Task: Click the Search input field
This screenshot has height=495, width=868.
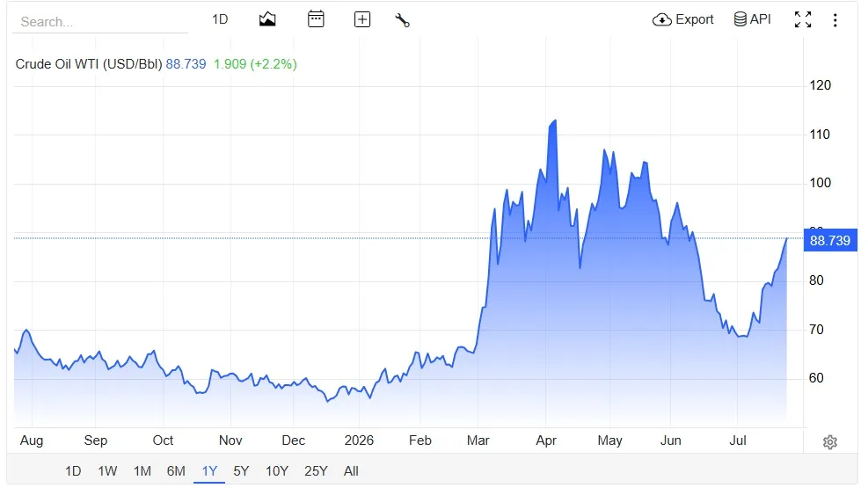Action: click(x=100, y=22)
